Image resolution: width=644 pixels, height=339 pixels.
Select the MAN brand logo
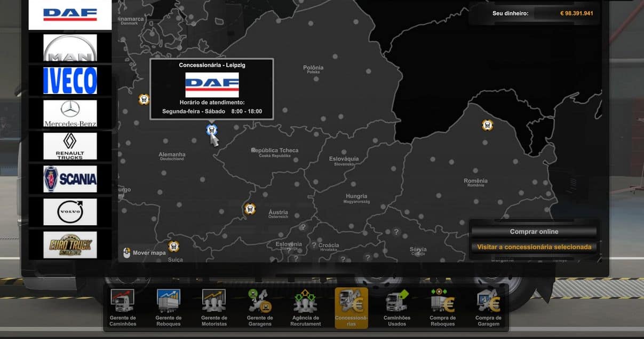pyautogui.click(x=70, y=48)
